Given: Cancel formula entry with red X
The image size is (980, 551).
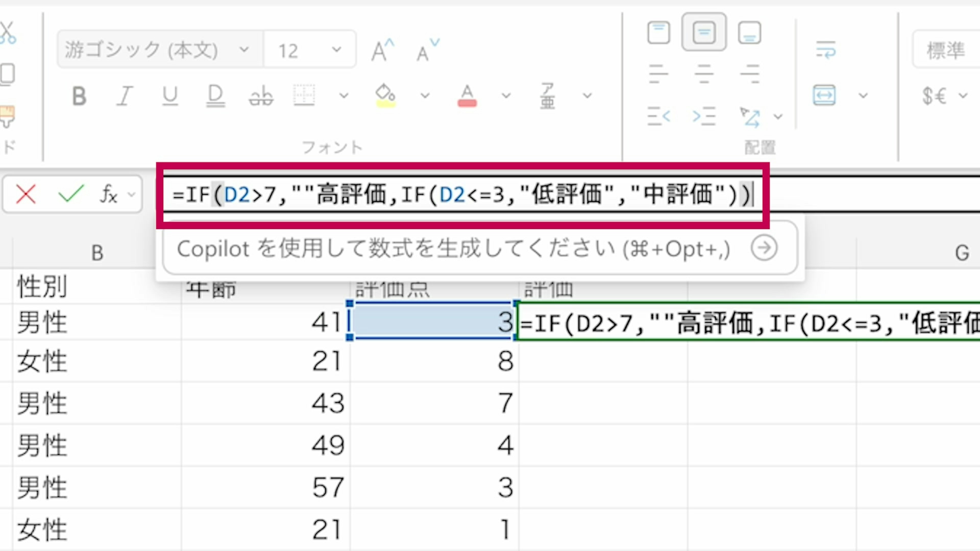Looking at the screenshot, I should click(x=26, y=194).
